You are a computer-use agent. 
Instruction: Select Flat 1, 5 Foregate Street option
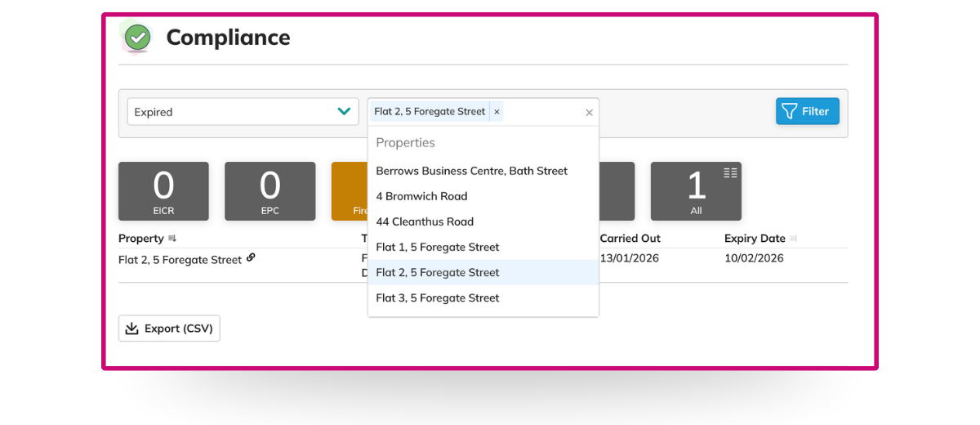coord(437,247)
